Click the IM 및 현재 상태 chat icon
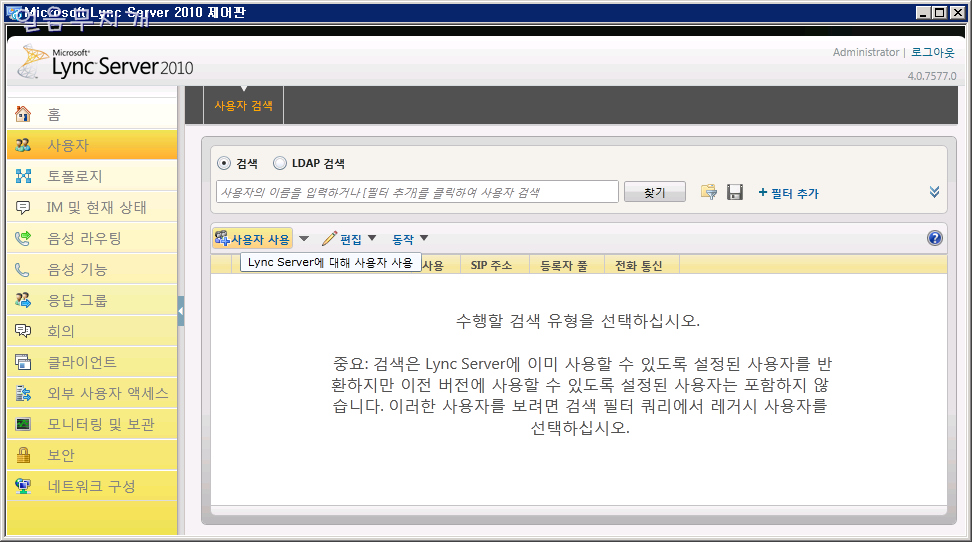Screen dimensions: 972x542 coord(23,207)
